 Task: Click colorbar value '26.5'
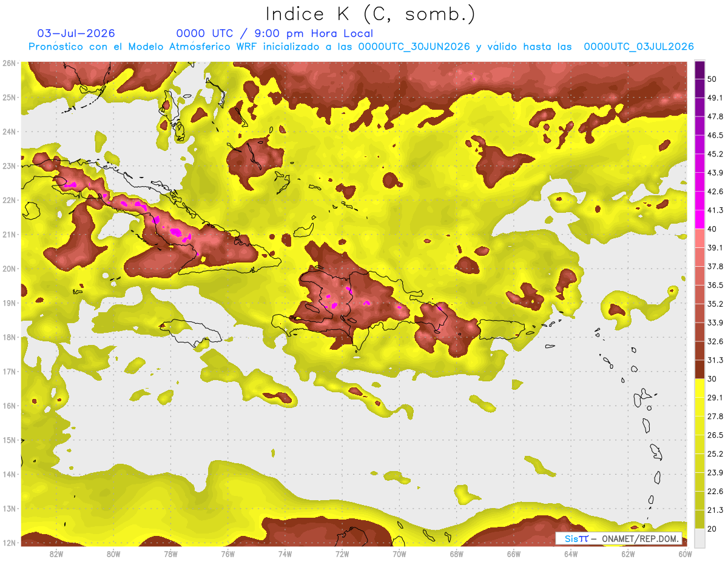(715, 435)
